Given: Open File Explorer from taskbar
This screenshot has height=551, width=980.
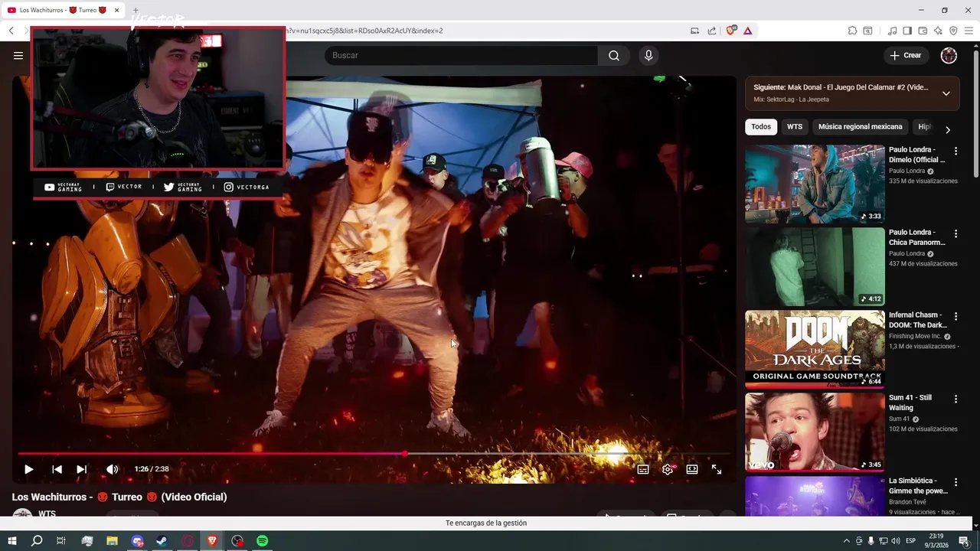Looking at the screenshot, I should [x=112, y=541].
